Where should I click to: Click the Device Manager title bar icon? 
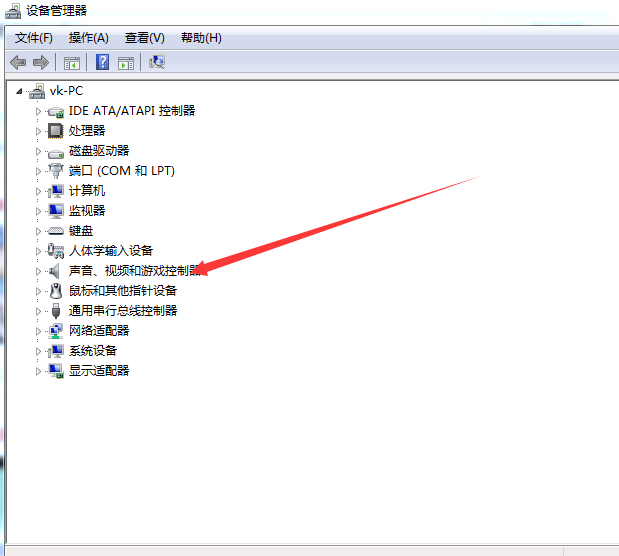pyautogui.click(x=13, y=11)
